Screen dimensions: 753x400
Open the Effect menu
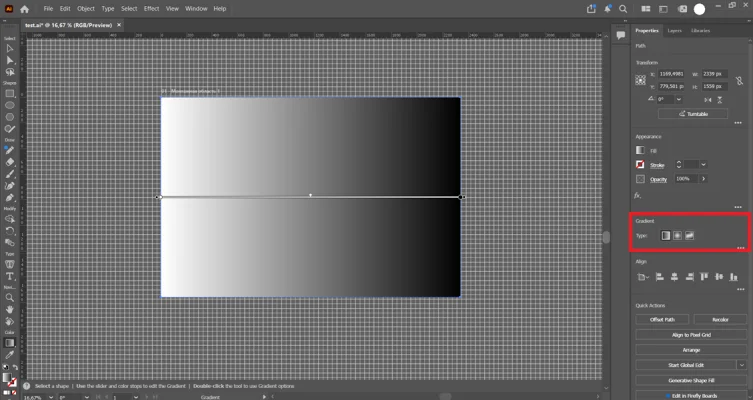(151, 9)
